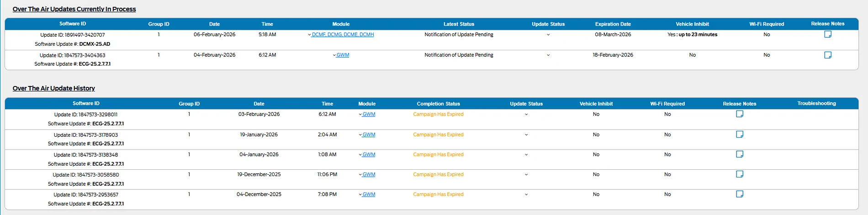Screen dimensions: 868x215
Task: Open release notes for 19-December-2025 update
Action: click(740, 174)
